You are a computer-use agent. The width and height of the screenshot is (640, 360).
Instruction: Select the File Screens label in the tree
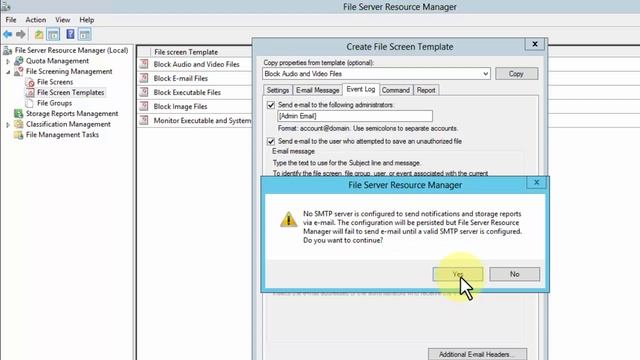55,82
